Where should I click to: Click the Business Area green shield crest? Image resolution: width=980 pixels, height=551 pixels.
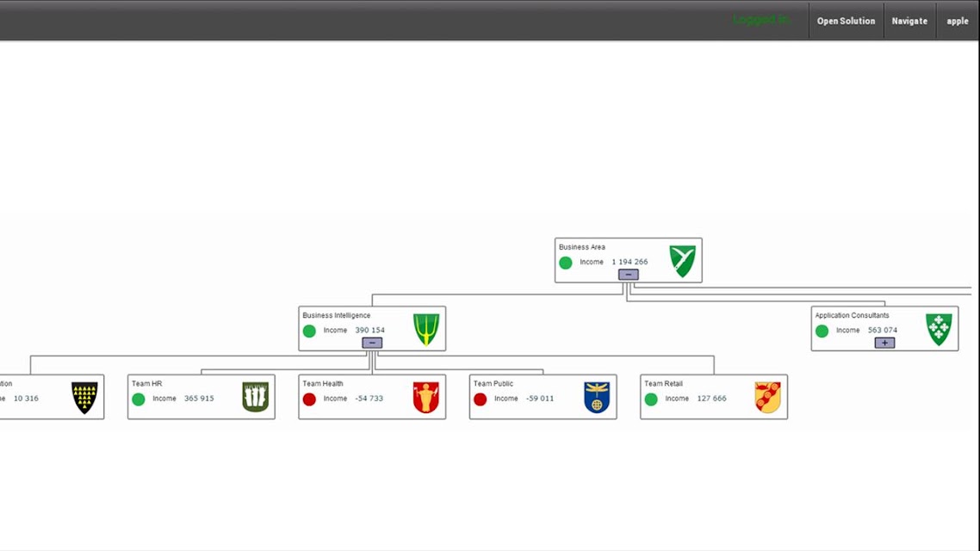(x=682, y=261)
